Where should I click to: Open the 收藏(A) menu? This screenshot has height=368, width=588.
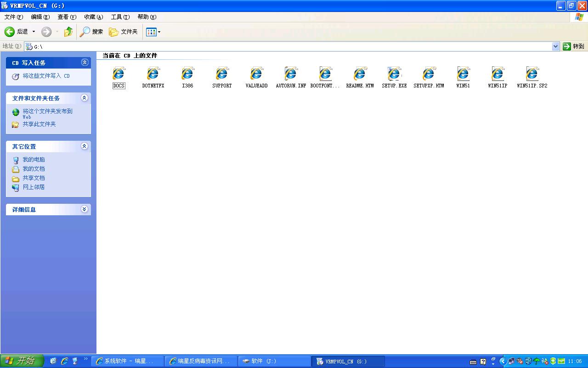[x=94, y=17]
